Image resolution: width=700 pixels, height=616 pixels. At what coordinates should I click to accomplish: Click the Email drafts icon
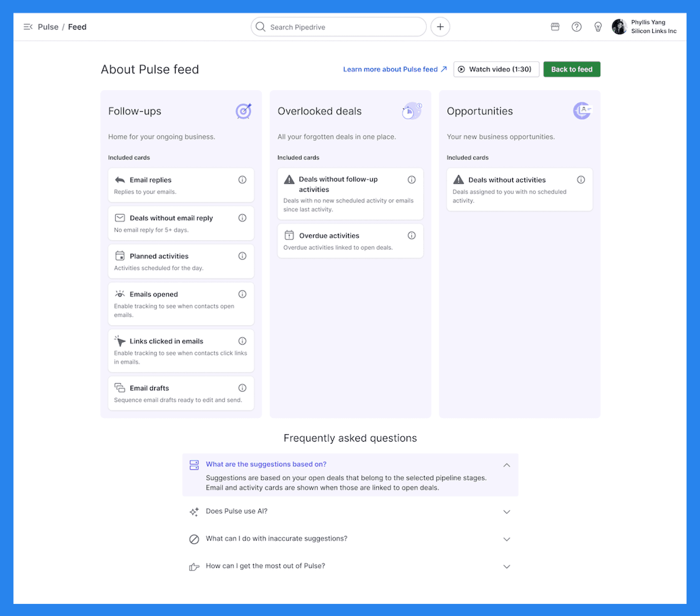(x=120, y=388)
